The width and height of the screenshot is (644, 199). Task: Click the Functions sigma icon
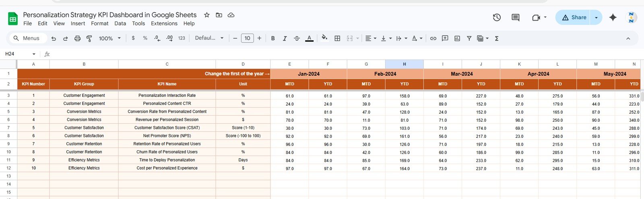pyautogui.click(x=497, y=38)
